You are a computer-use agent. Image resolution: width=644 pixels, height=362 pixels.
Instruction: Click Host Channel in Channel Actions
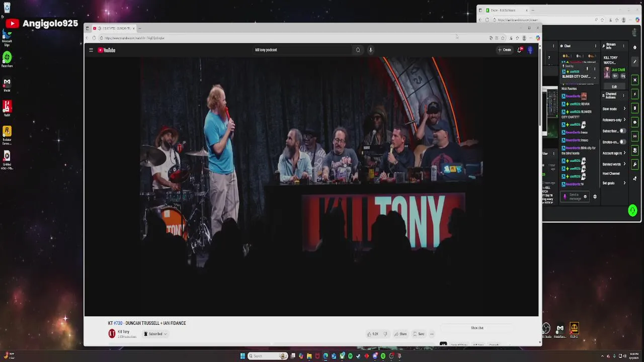611,173
